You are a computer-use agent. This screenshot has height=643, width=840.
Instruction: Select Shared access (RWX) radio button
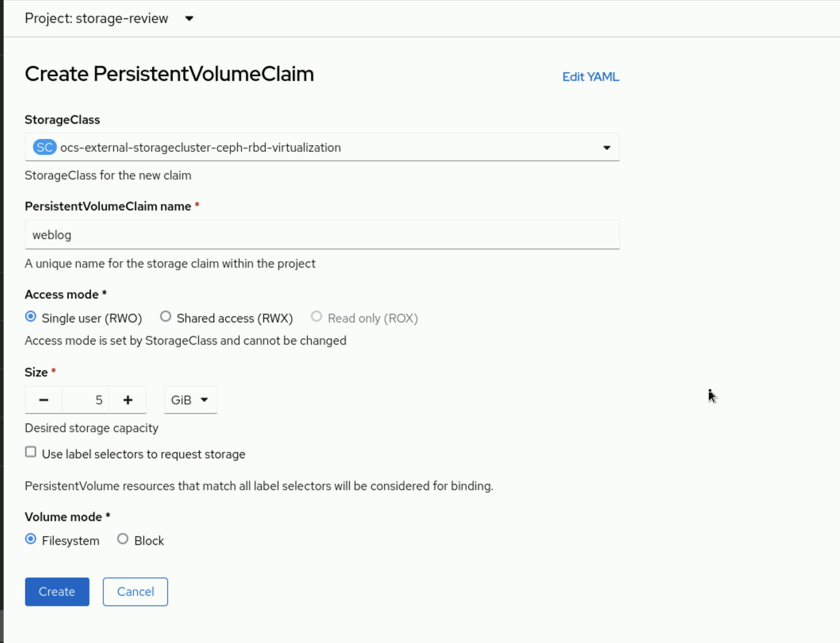tap(166, 317)
